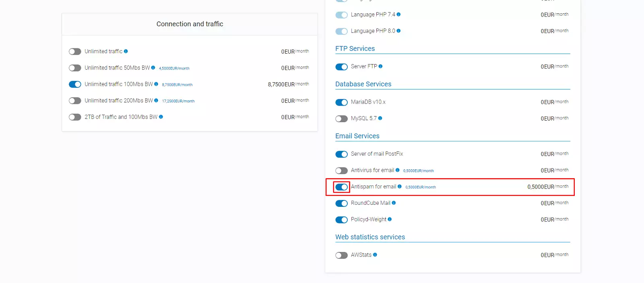Click the Email Services section heading

tap(357, 136)
